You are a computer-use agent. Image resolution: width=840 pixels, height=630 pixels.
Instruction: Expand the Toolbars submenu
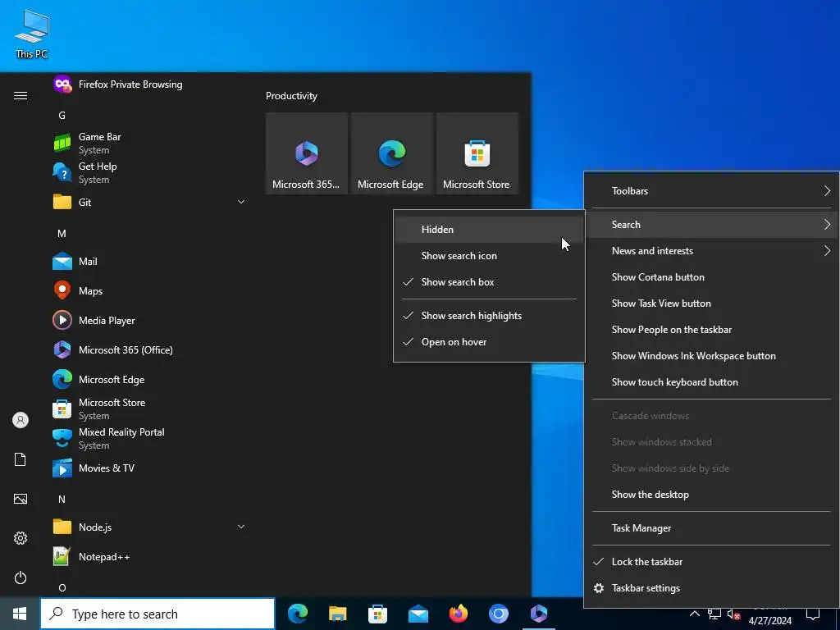pyautogui.click(x=711, y=190)
